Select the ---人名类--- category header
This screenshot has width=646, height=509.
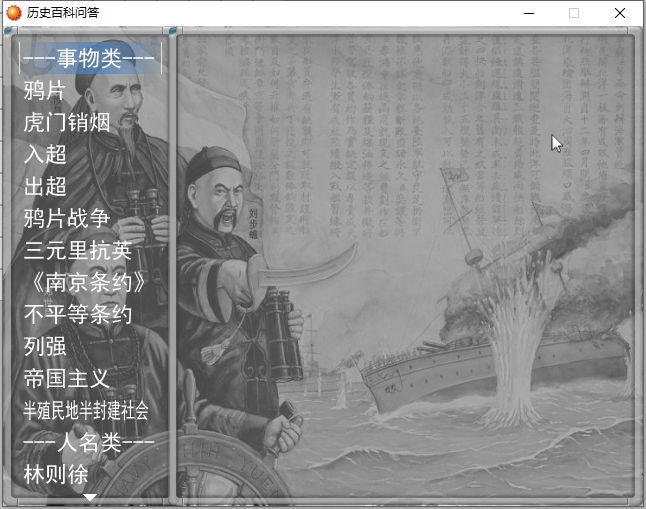(89, 443)
